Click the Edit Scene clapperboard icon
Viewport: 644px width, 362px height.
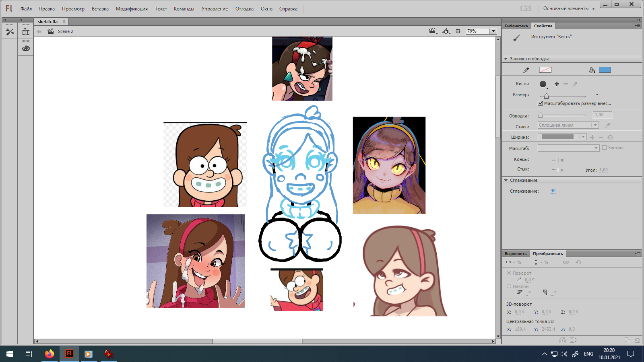[433, 31]
